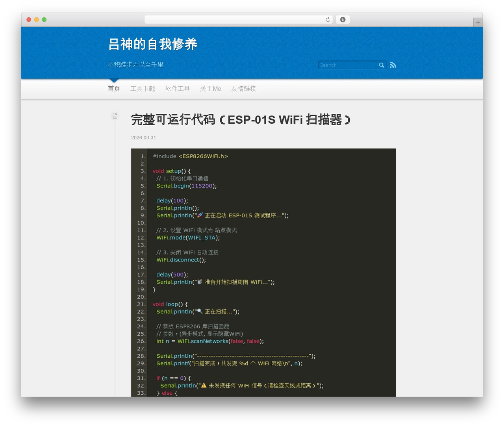Click the comment // 新版 ESP8266 库扫描函数
Screen dimensions: 504x427
(193, 327)
